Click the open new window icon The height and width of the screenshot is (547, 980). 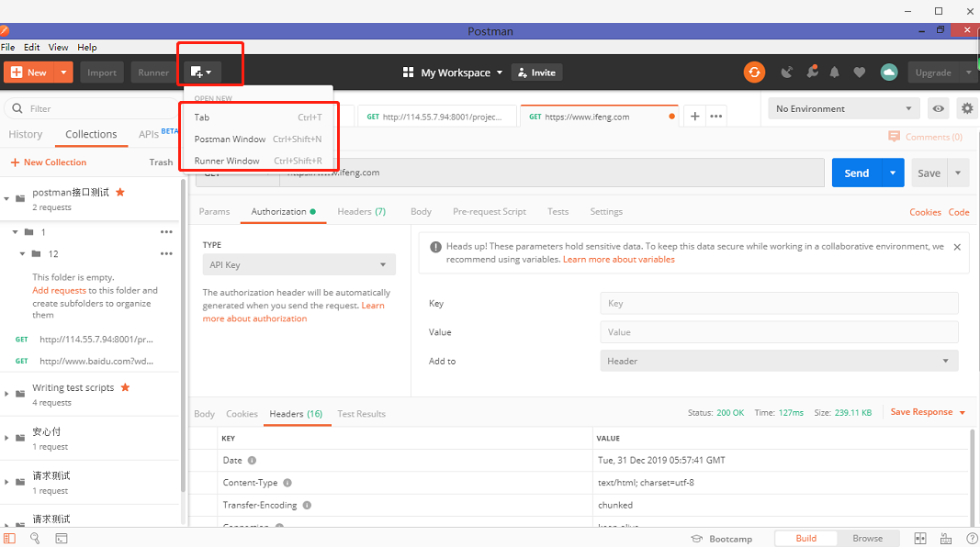[x=200, y=73]
